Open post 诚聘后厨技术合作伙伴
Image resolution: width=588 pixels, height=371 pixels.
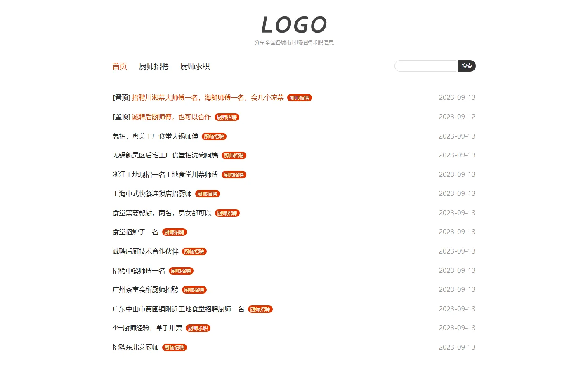pos(145,251)
